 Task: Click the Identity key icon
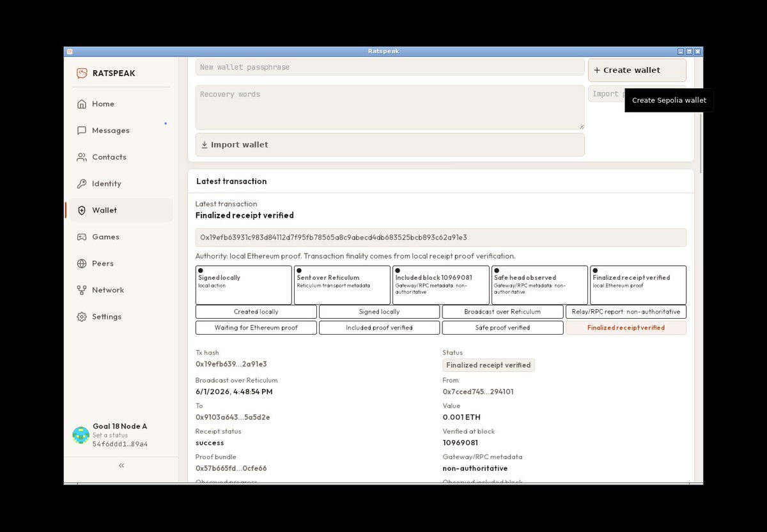tap(82, 184)
